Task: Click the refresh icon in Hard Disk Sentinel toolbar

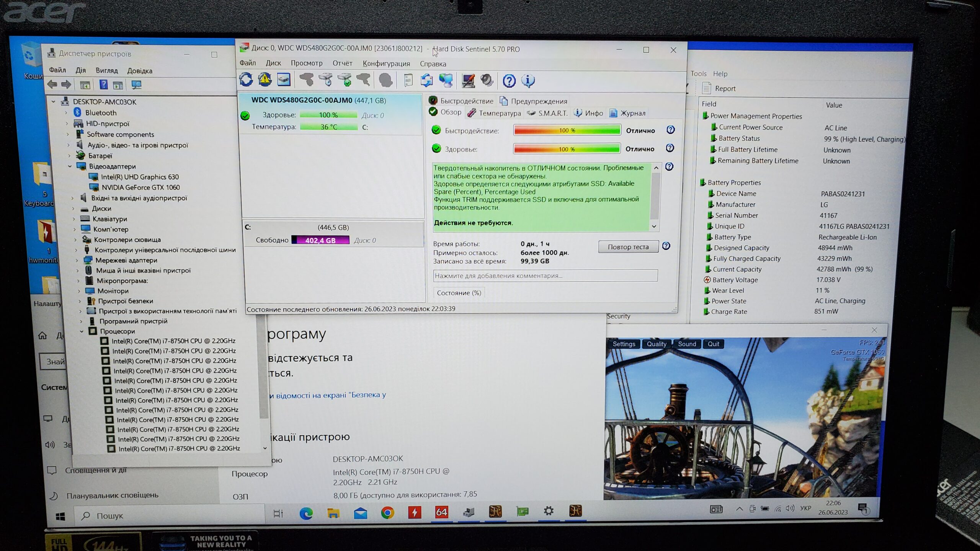Action: click(x=246, y=80)
